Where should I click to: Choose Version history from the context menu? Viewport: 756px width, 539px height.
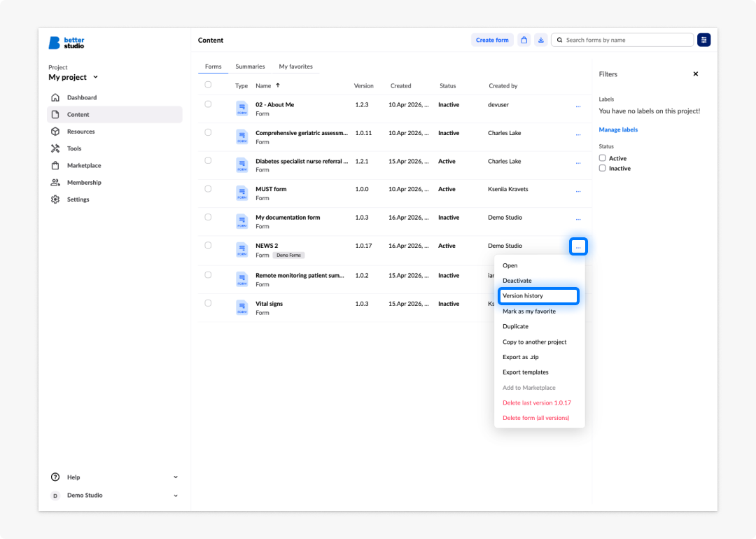[538, 296]
